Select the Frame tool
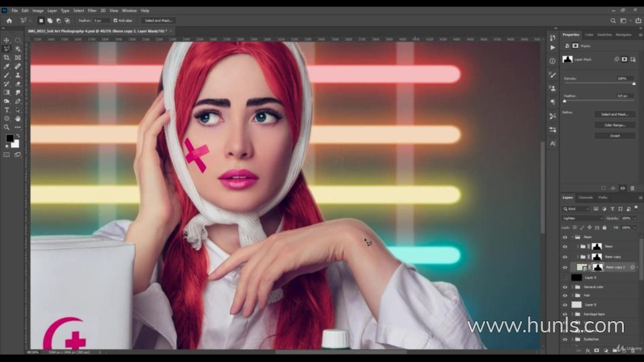 [x=17, y=58]
